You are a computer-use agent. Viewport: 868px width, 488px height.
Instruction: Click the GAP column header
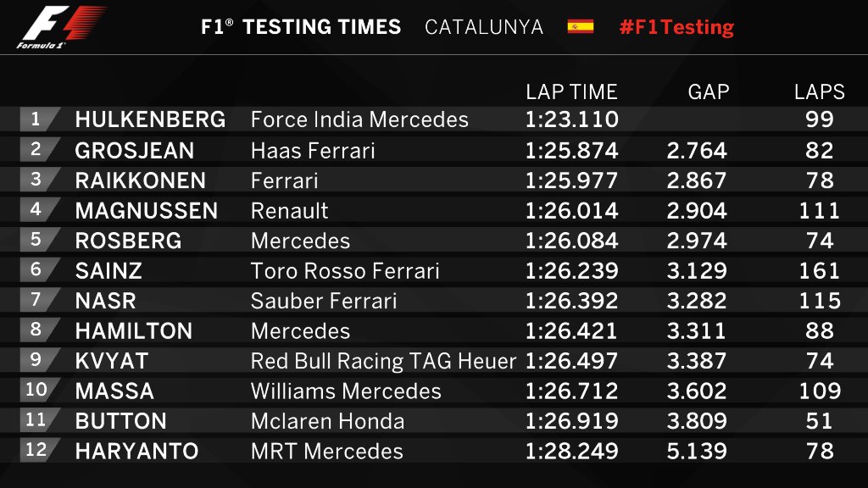point(709,91)
